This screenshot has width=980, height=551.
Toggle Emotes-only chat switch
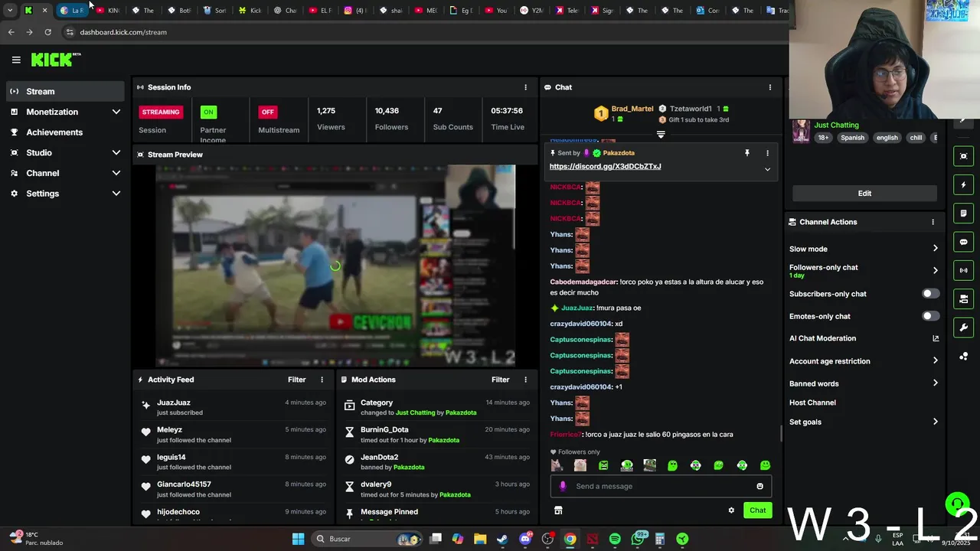(x=930, y=316)
